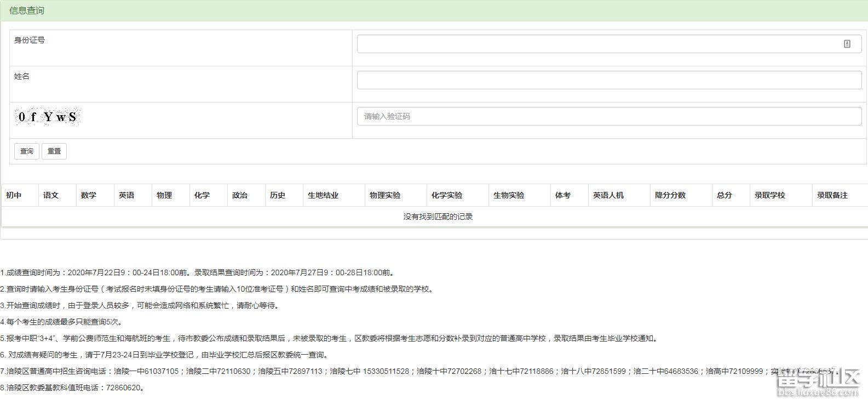Click the 降分分数 header cell
The image size is (868, 404).
click(x=670, y=195)
